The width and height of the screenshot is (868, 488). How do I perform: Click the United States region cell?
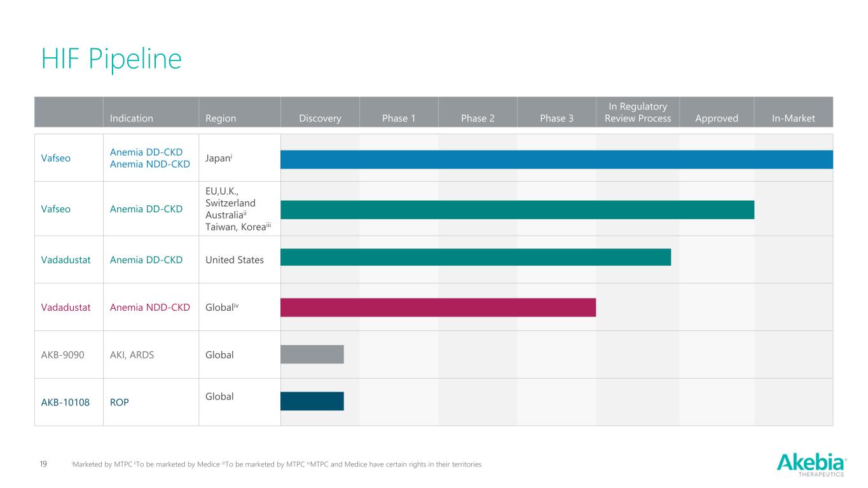click(235, 260)
